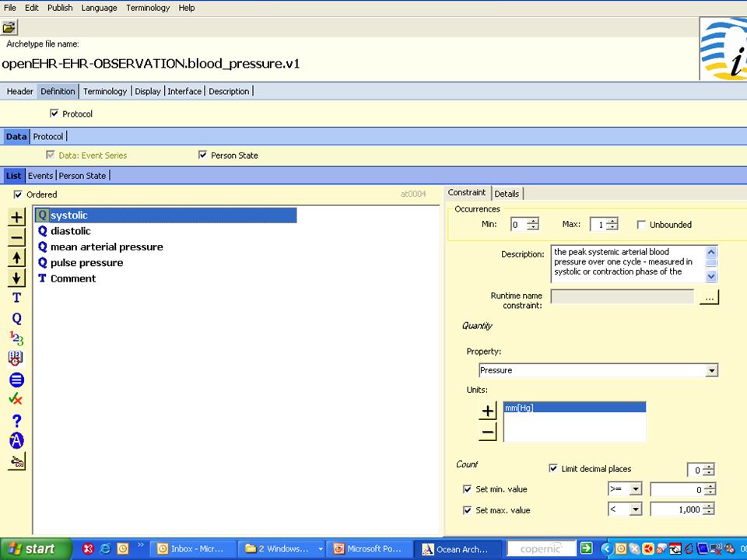Select mm[Hg] in Units list
747x560 pixels.
[x=574, y=408]
